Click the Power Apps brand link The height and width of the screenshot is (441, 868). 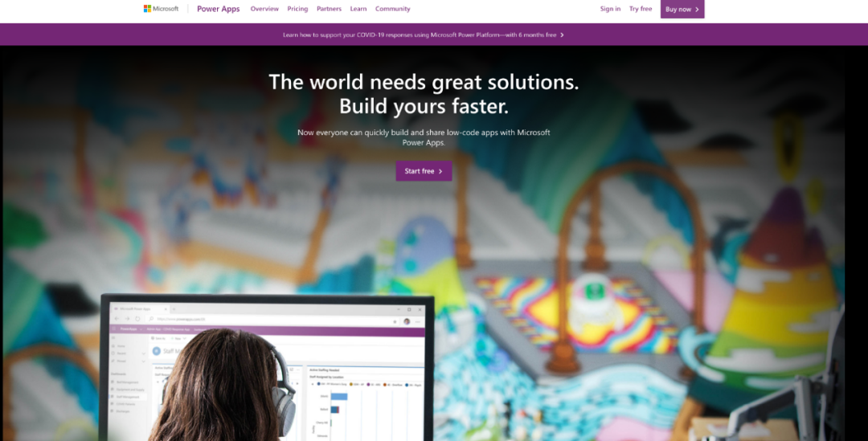(x=218, y=9)
